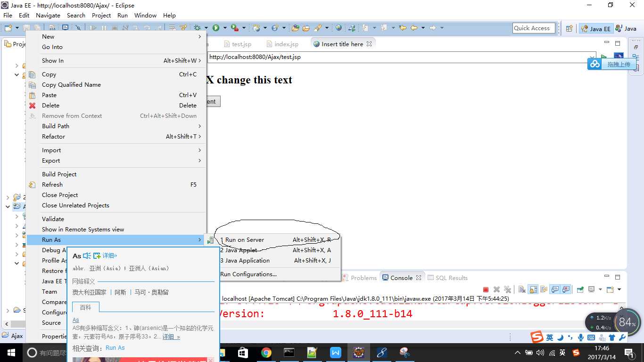Click the Baidu cloud upload widget

611,64
